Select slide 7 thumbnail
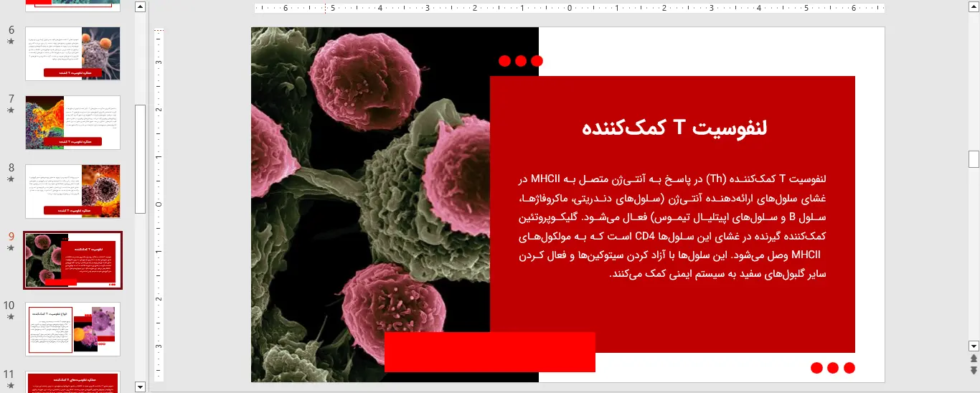 point(72,123)
